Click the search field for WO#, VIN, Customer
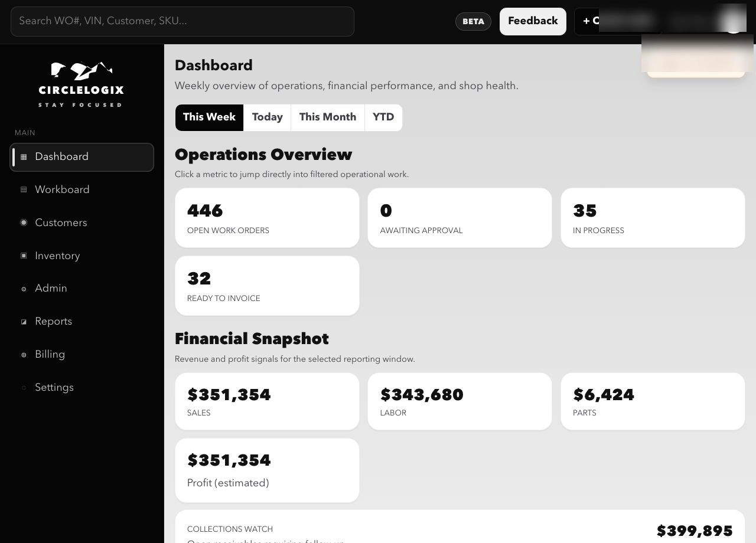 [183, 21]
